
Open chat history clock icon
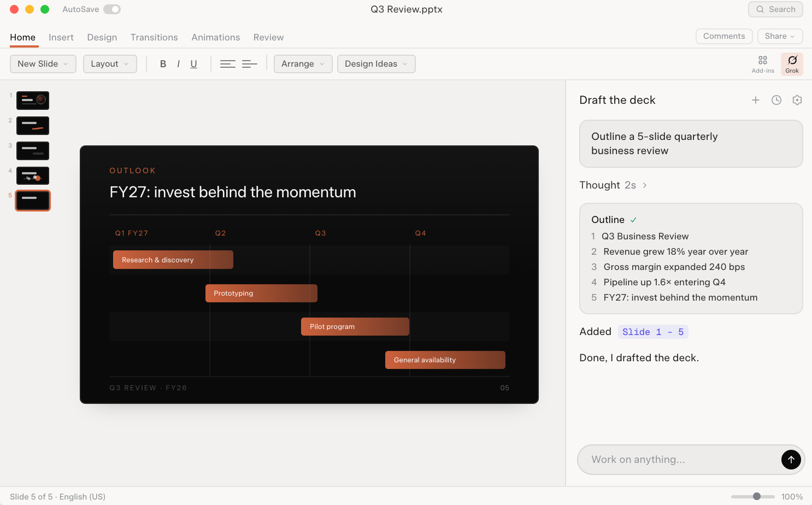click(776, 100)
